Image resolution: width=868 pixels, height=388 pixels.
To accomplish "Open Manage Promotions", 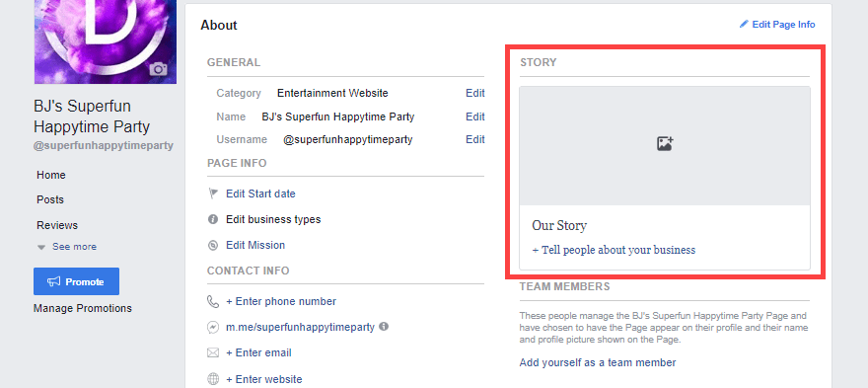I will pos(83,308).
